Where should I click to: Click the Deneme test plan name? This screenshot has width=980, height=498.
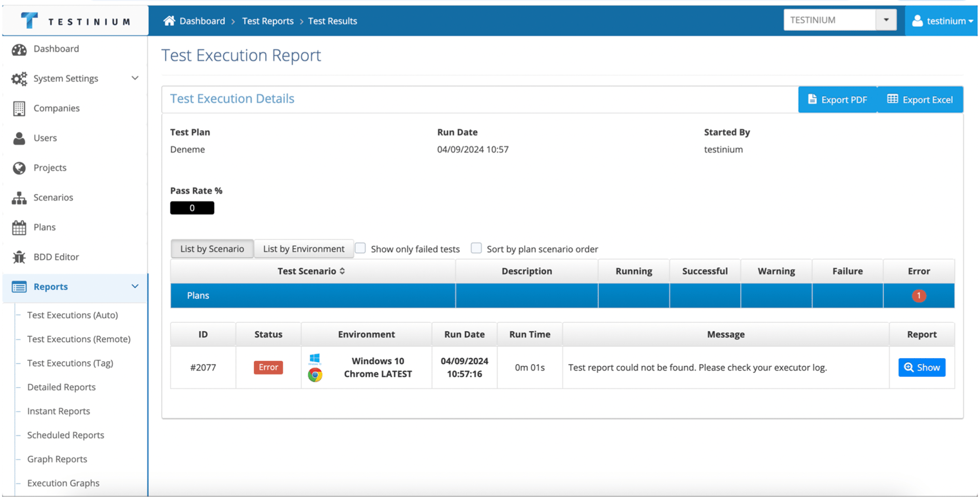click(x=188, y=149)
